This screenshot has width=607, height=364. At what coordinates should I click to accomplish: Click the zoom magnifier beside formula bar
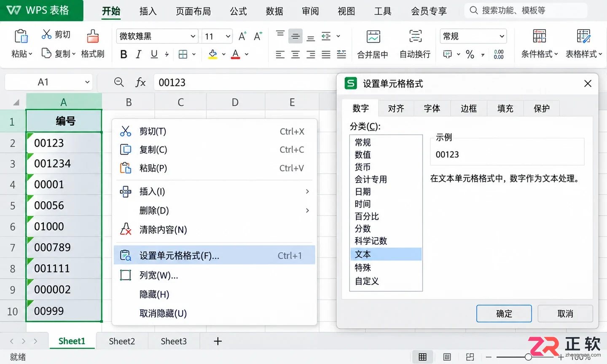click(119, 82)
